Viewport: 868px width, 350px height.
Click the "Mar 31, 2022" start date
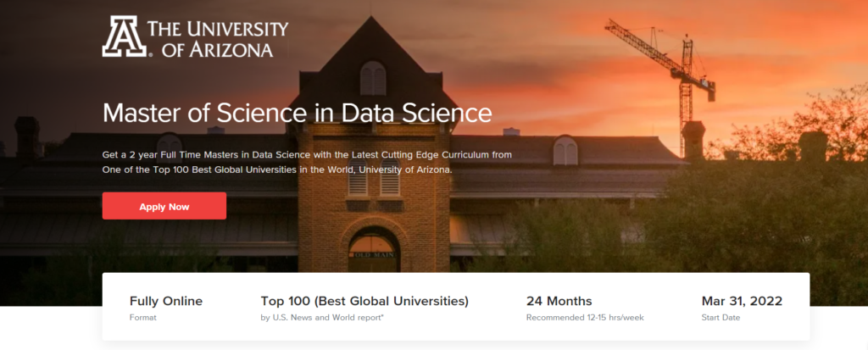tap(742, 301)
